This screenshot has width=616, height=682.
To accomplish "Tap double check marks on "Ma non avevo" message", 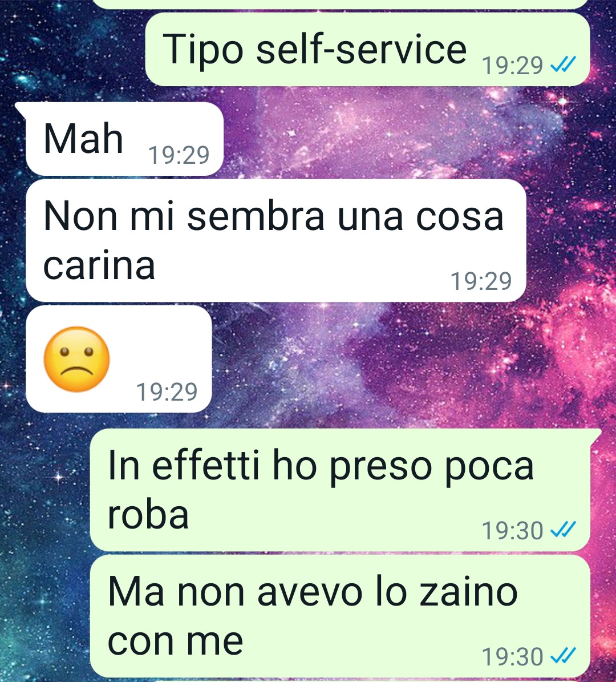I will (563, 656).
